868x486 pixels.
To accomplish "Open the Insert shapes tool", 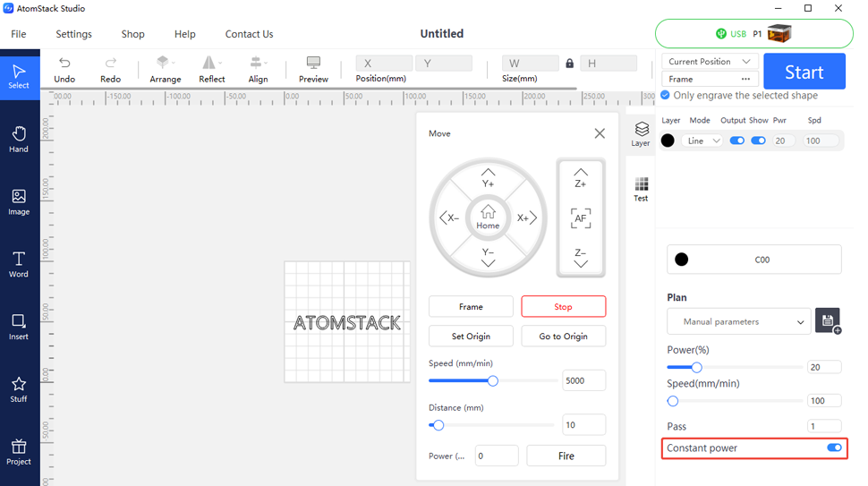I will [x=19, y=328].
